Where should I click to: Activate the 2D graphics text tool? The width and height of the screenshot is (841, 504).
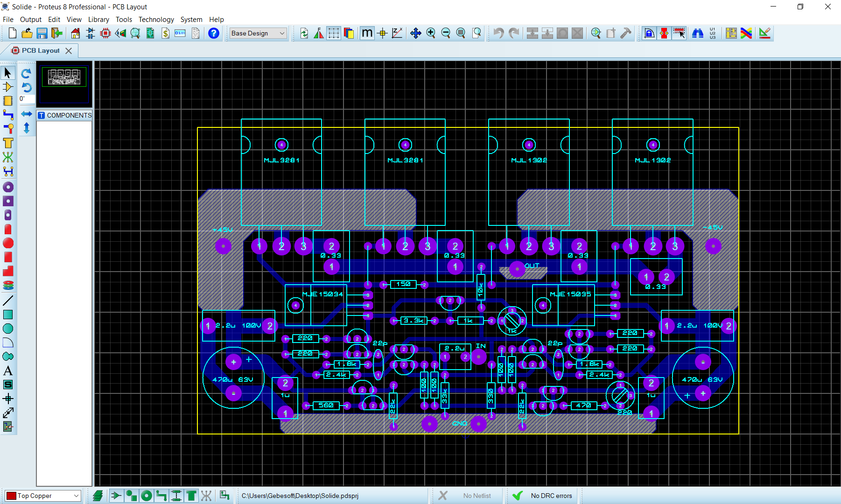(x=8, y=371)
